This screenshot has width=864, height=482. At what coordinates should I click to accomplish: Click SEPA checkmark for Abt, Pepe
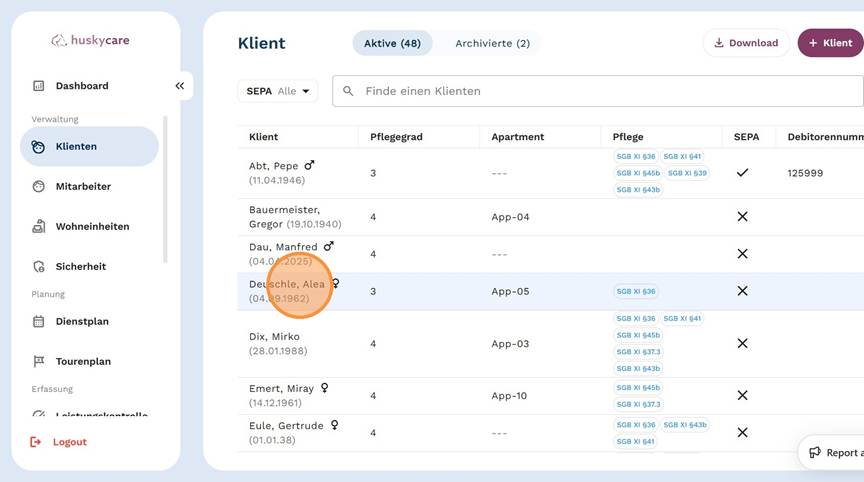[742, 173]
